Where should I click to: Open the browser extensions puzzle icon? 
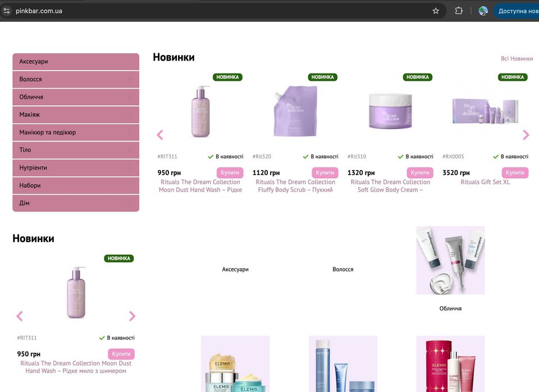point(459,11)
